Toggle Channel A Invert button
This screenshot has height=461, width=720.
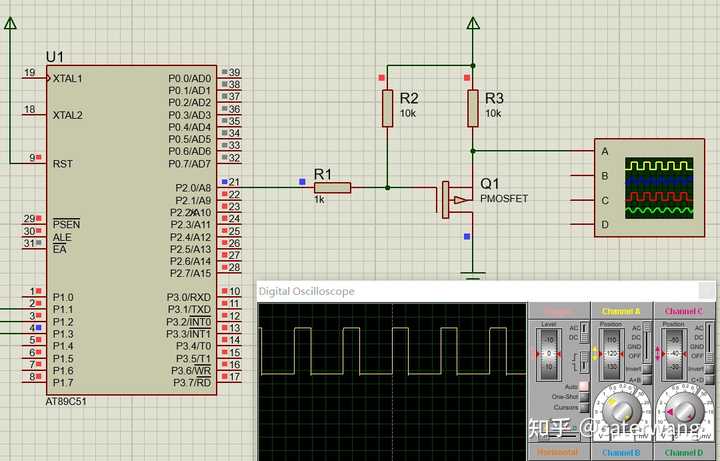pos(647,369)
